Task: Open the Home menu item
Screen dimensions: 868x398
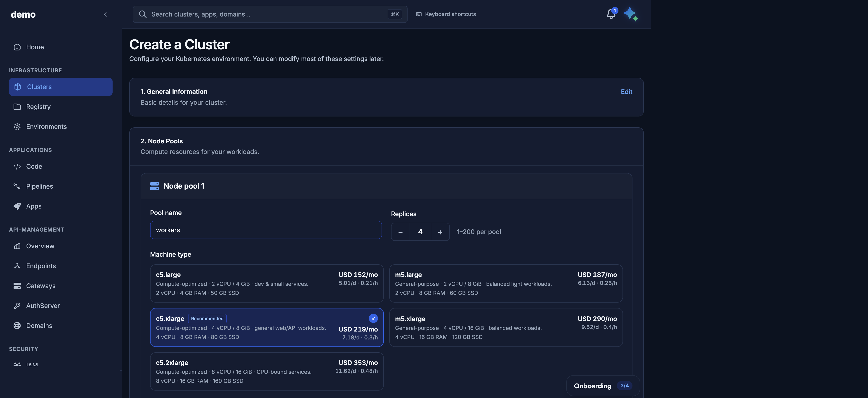Action: point(61,47)
